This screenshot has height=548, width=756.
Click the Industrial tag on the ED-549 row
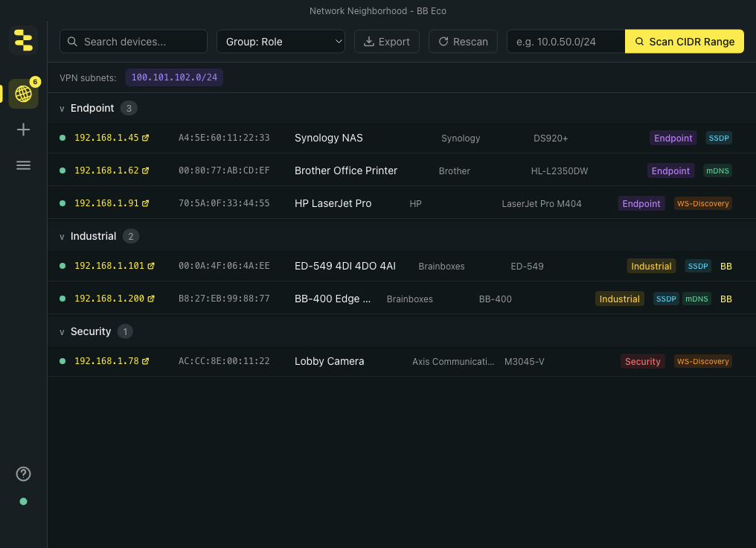pos(651,267)
